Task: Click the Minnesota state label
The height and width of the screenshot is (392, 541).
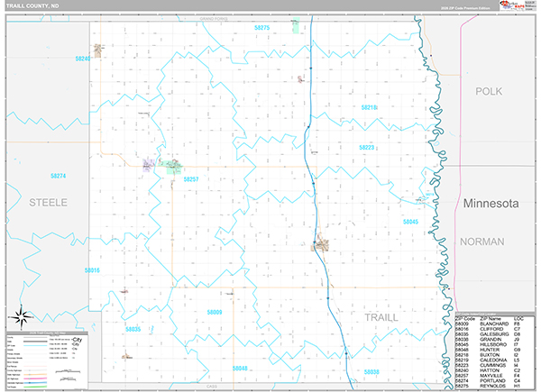Action: point(491,204)
